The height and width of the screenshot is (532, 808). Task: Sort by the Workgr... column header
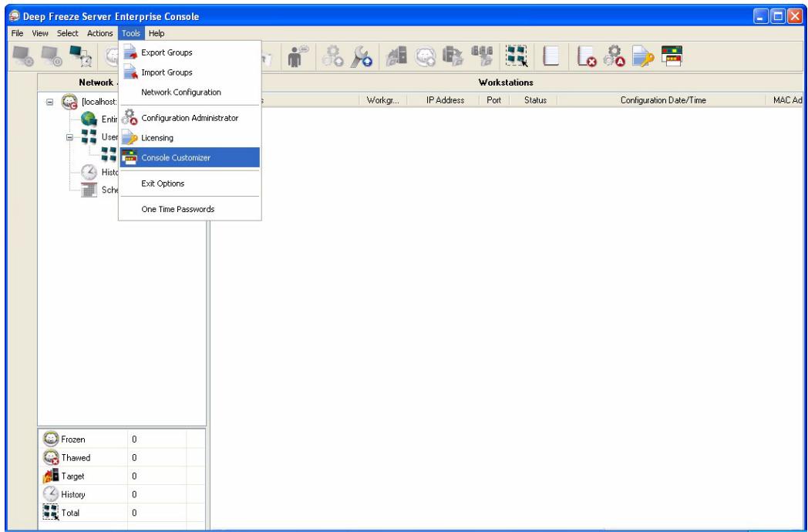pyautogui.click(x=383, y=100)
